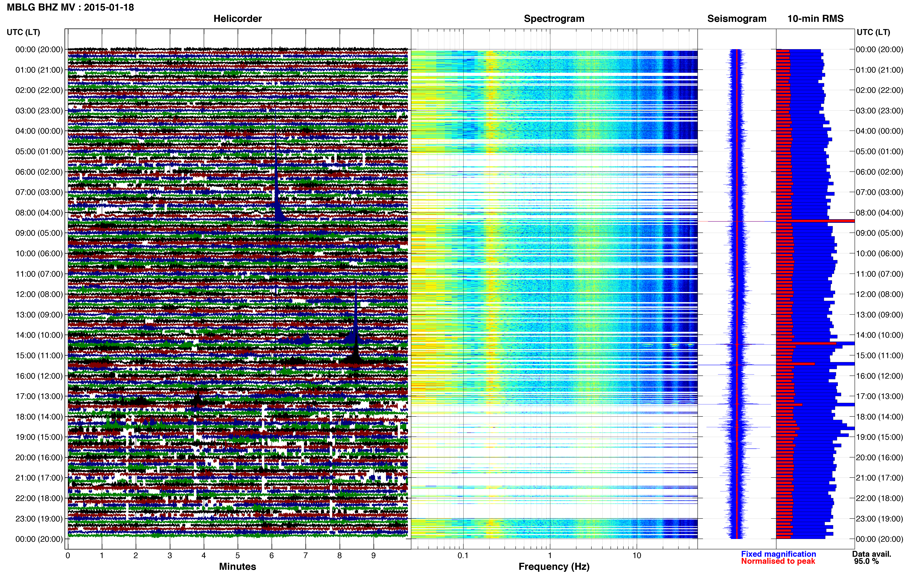Select "04:00 (00:00)" on the RMS panel time axis
Screen dimensions: 924x578
(x=879, y=131)
